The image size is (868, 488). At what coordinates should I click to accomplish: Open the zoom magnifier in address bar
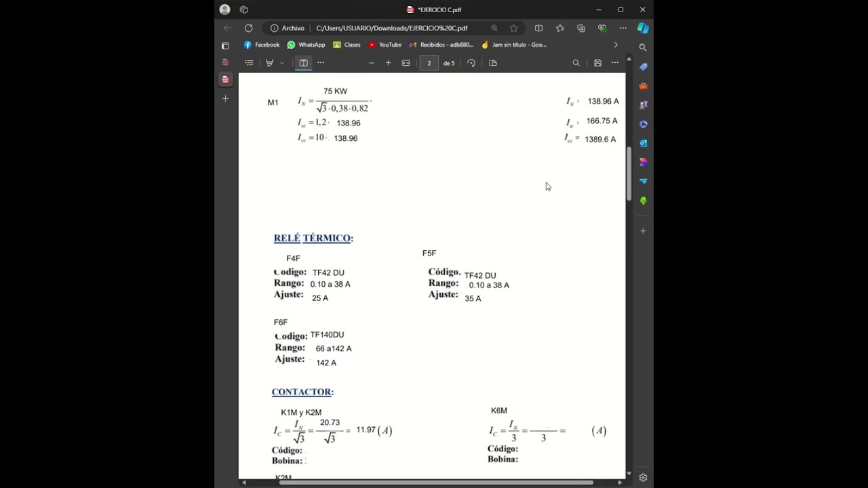pyautogui.click(x=494, y=28)
